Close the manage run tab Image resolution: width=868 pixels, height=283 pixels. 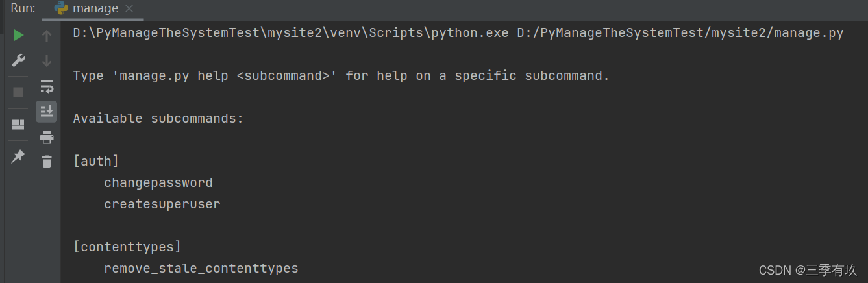point(129,9)
